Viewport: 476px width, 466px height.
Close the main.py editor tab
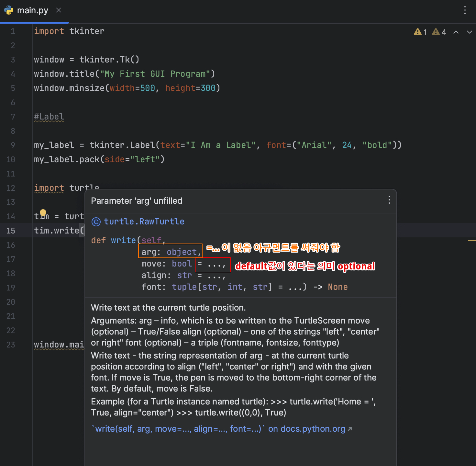click(59, 10)
